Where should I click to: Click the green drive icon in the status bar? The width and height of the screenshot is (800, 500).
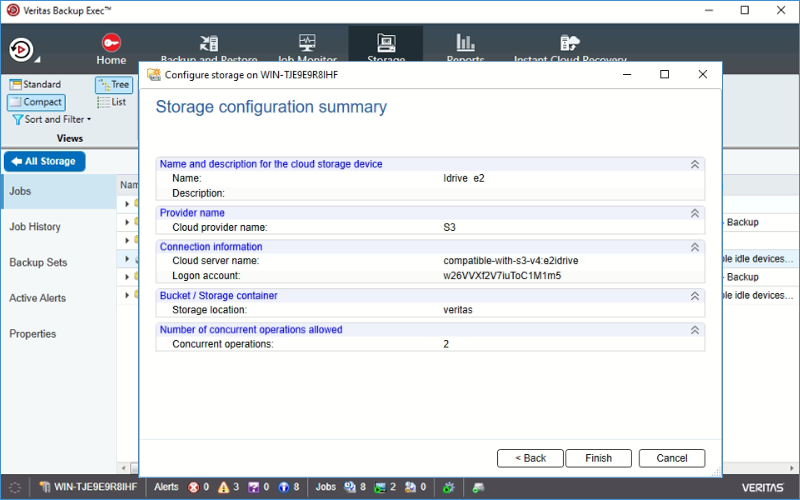coord(478,487)
